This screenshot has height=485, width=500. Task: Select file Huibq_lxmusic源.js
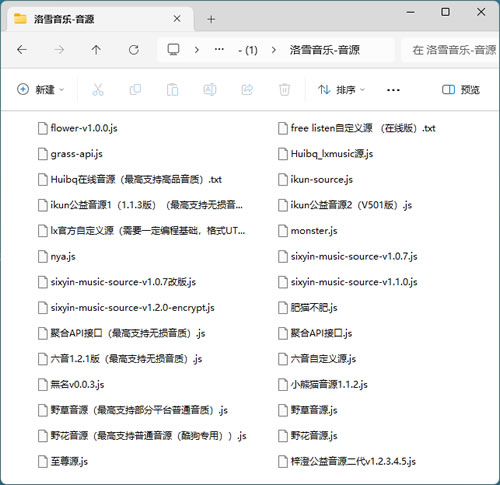click(326, 154)
